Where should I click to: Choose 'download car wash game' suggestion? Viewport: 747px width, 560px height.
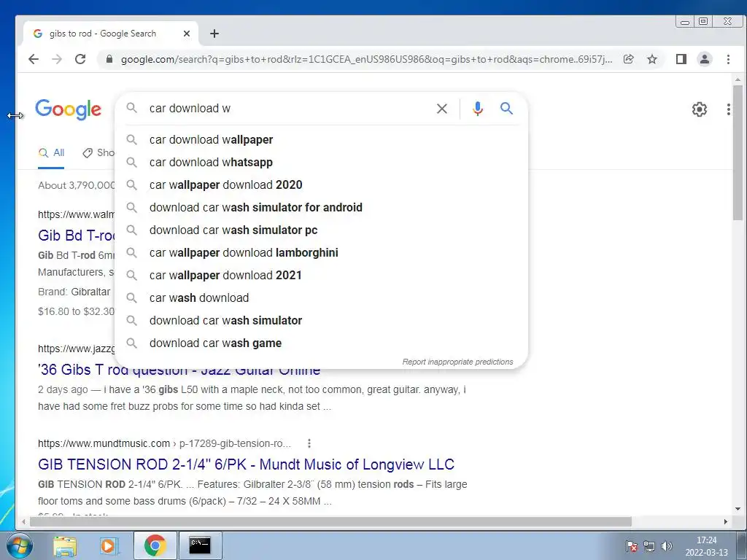click(322, 343)
